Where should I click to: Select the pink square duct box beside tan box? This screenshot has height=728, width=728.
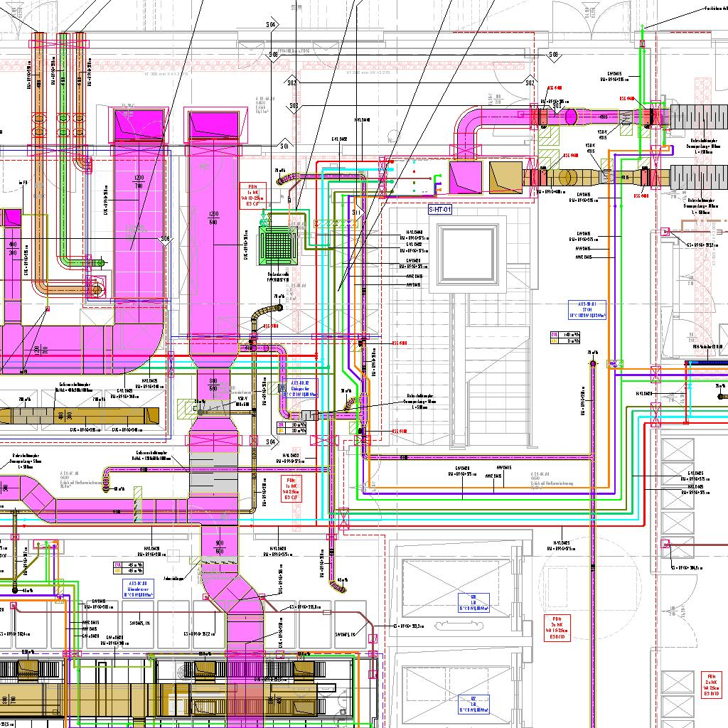pos(466,177)
